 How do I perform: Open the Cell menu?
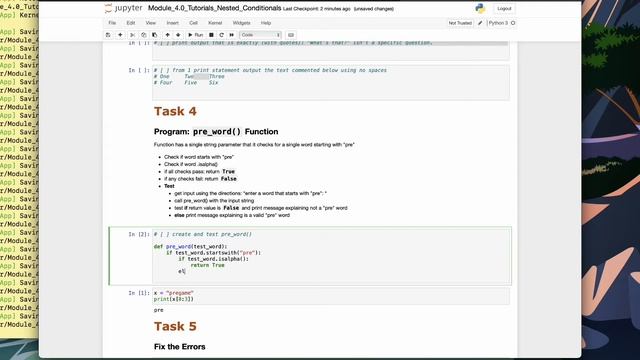193,23
